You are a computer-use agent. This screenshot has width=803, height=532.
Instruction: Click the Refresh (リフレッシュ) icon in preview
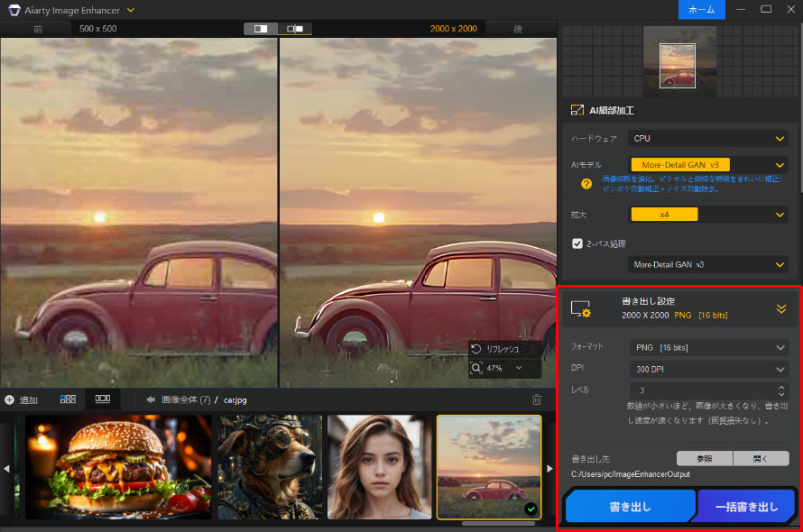[x=477, y=348]
